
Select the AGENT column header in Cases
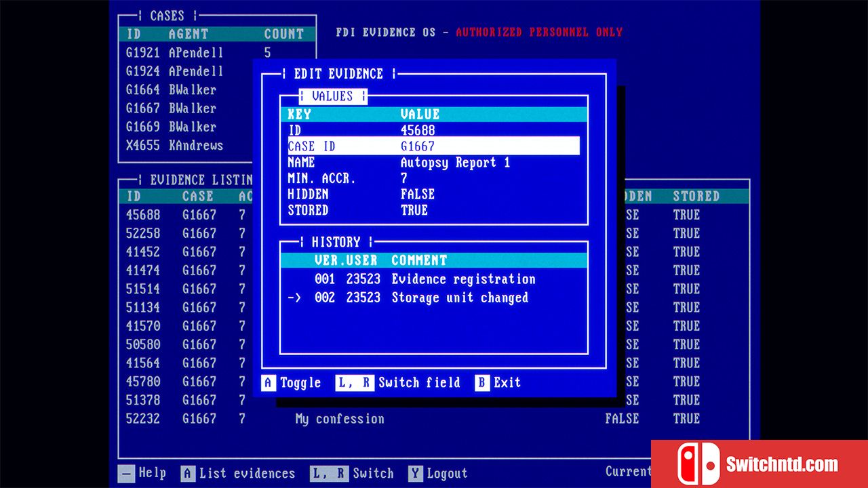click(x=189, y=34)
